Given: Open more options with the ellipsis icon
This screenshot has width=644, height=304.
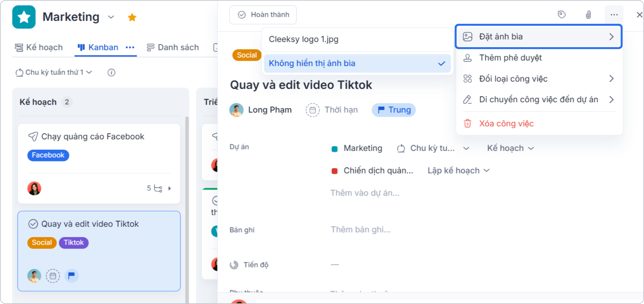Looking at the screenshot, I should pos(614,14).
